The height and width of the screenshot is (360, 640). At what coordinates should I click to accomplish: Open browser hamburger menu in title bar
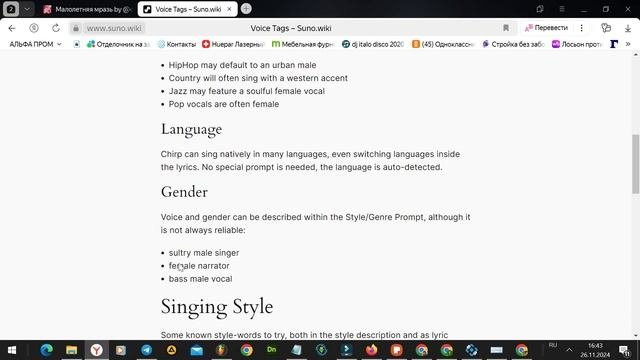tap(562, 9)
